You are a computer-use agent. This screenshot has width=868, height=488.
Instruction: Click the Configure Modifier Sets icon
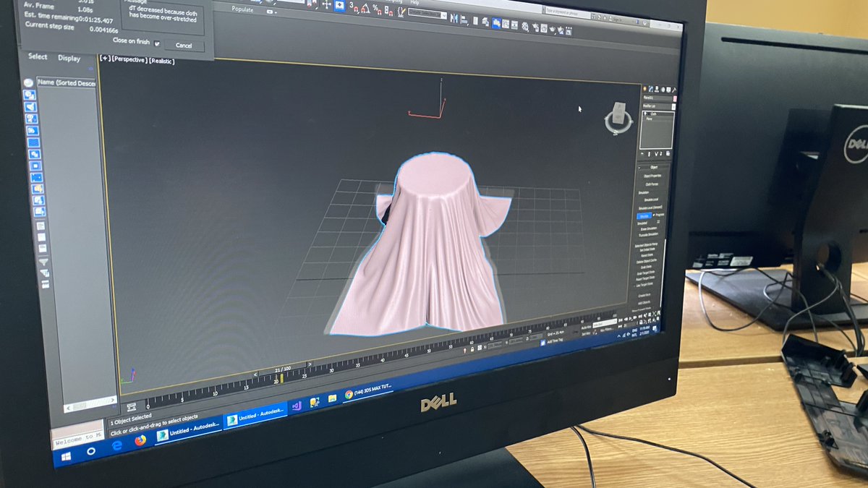(668, 153)
